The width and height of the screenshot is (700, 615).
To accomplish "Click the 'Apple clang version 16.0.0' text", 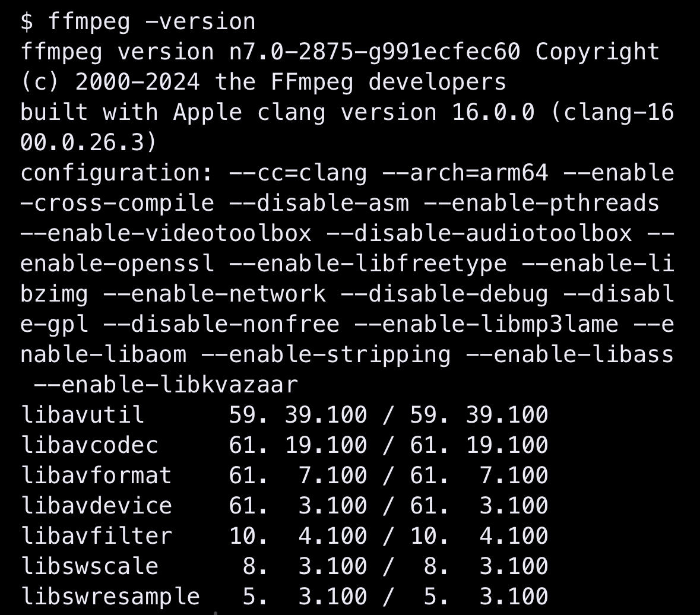I will tap(354, 112).
